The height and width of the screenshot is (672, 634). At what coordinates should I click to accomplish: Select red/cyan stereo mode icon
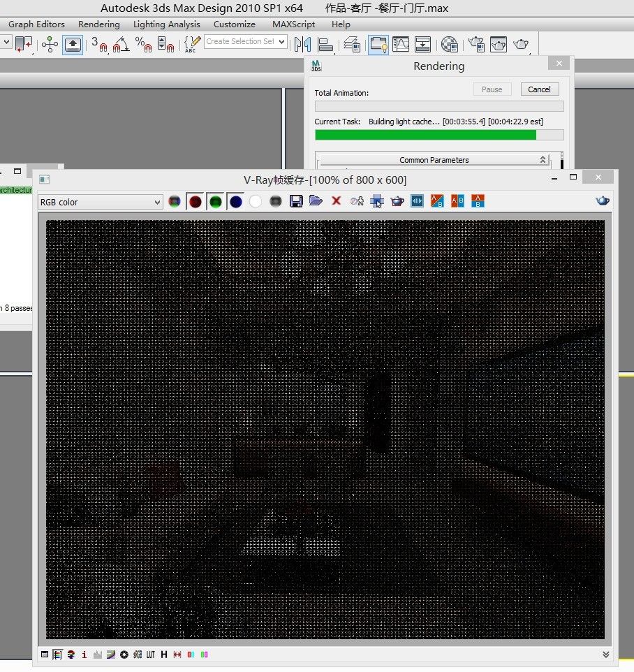tap(191, 655)
